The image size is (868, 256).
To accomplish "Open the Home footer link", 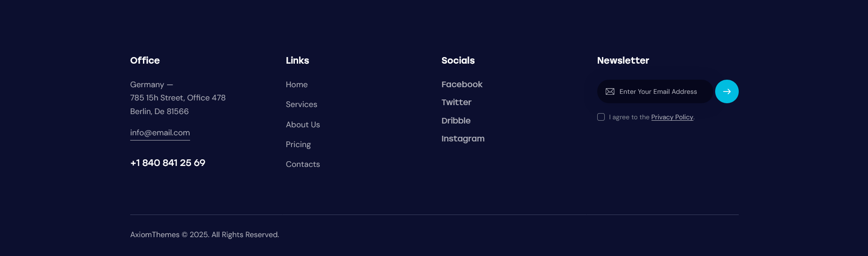I will coord(297,84).
